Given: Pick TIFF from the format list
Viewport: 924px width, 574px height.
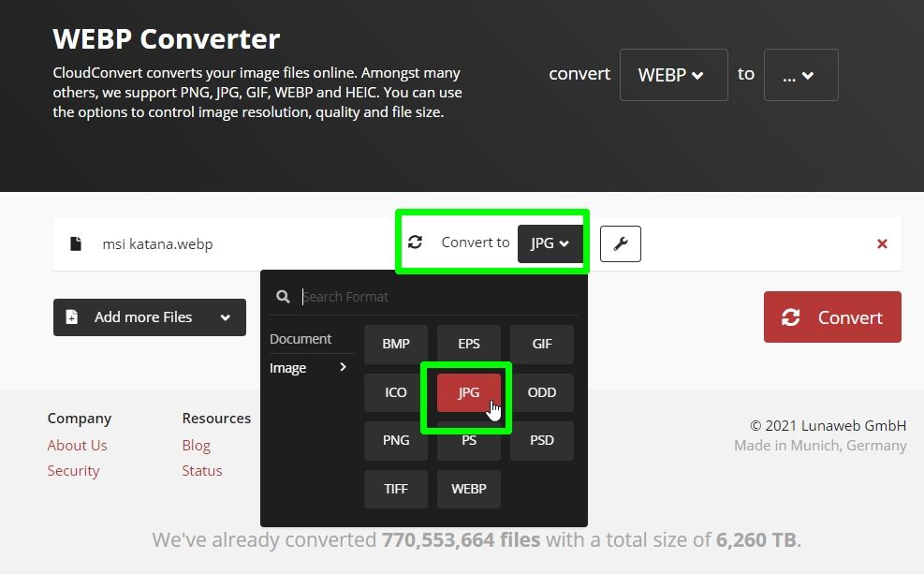Looking at the screenshot, I should (x=395, y=489).
